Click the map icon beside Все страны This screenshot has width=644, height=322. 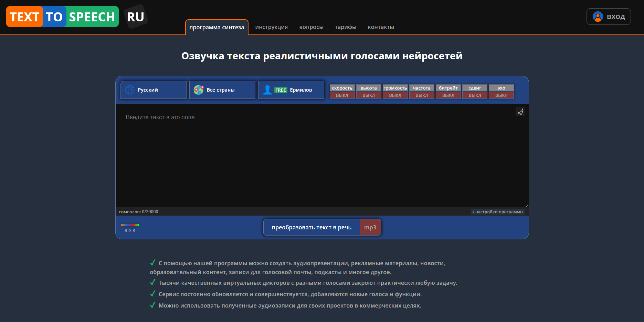[199, 90]
